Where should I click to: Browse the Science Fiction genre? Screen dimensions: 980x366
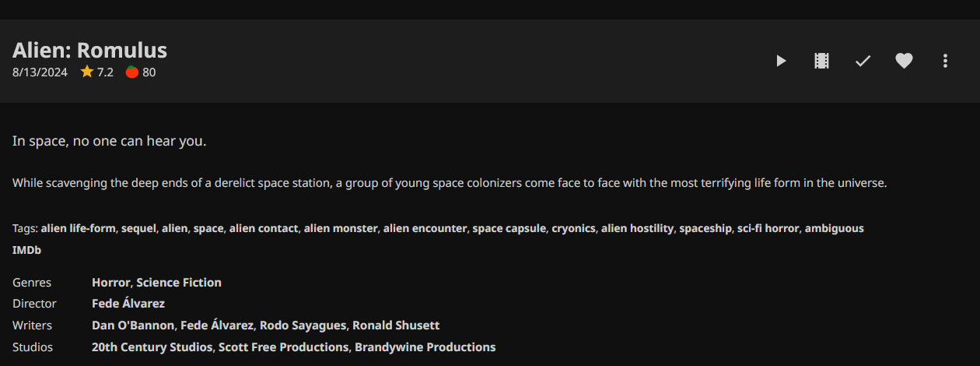179,283
